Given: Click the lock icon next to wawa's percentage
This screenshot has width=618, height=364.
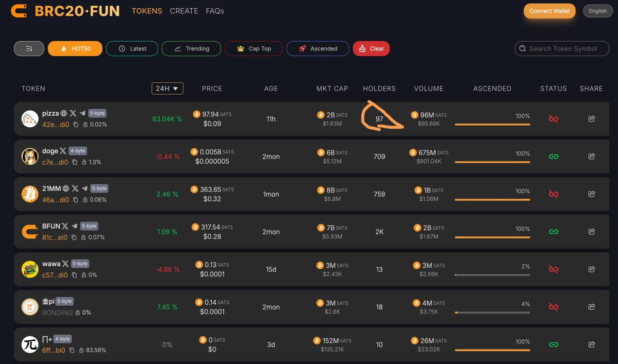Looking at the screenshot, I should (84, 275).
